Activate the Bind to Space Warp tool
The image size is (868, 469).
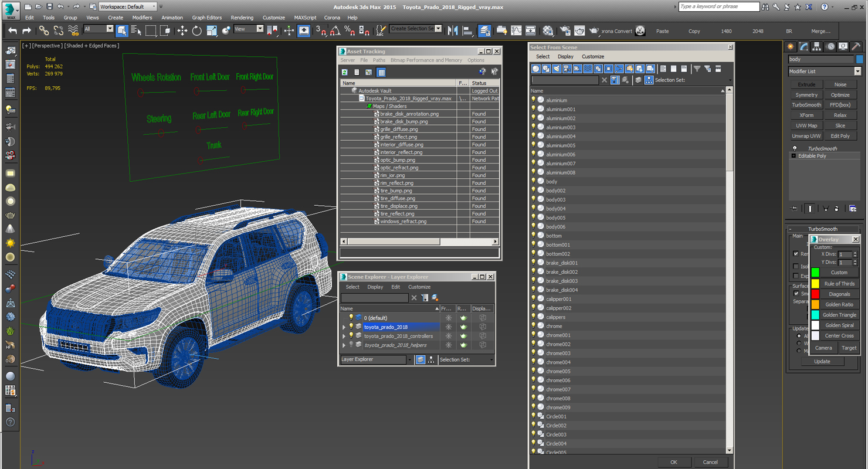click(73, 30)
